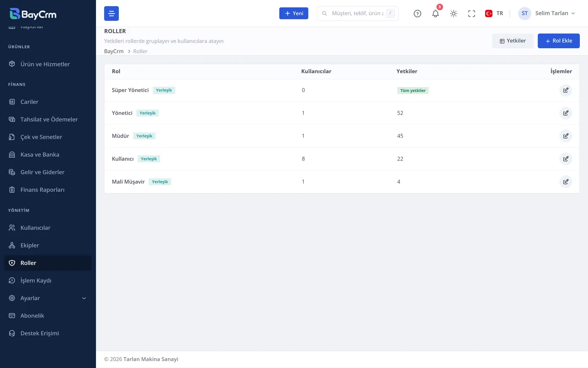Toggle light/dark theme sun icon
588x368 pixels.
[454, 13]
